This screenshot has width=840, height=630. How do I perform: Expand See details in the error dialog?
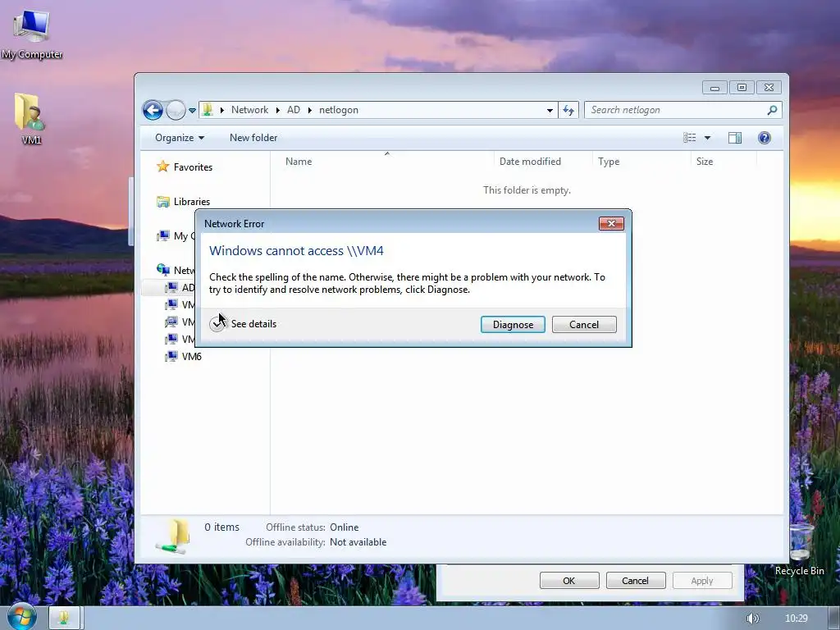point(243,323)
